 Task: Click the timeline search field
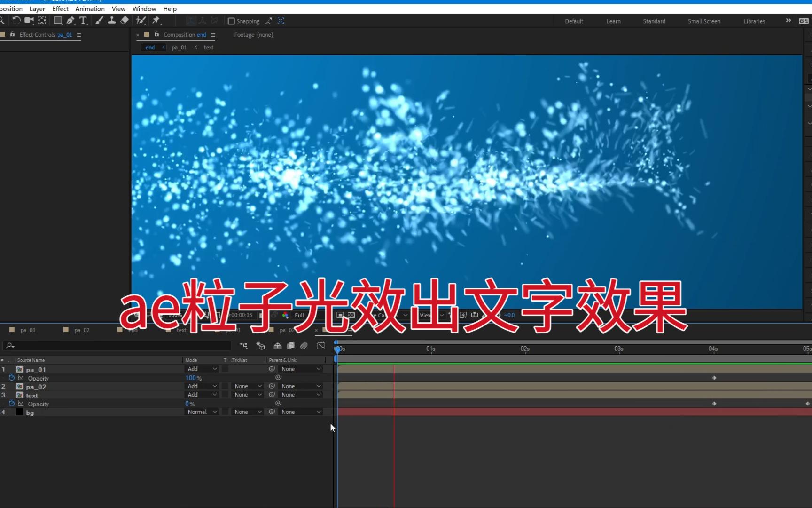click(117, 346)
